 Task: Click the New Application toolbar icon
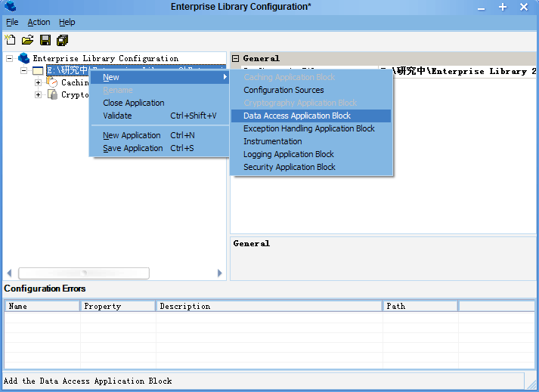[10, 40]
